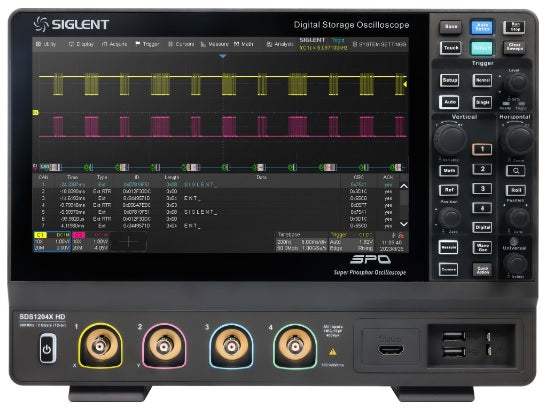Select Single trigger mode button

point(482,103)
